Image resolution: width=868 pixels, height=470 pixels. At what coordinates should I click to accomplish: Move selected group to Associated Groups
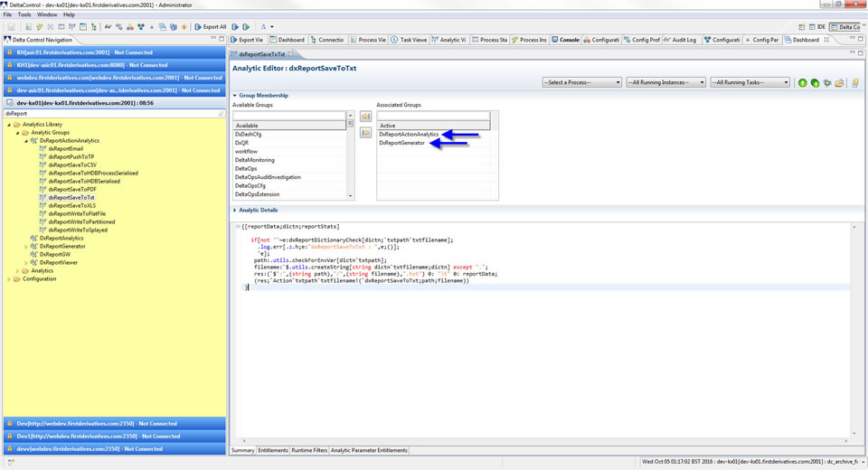point(365,117)
